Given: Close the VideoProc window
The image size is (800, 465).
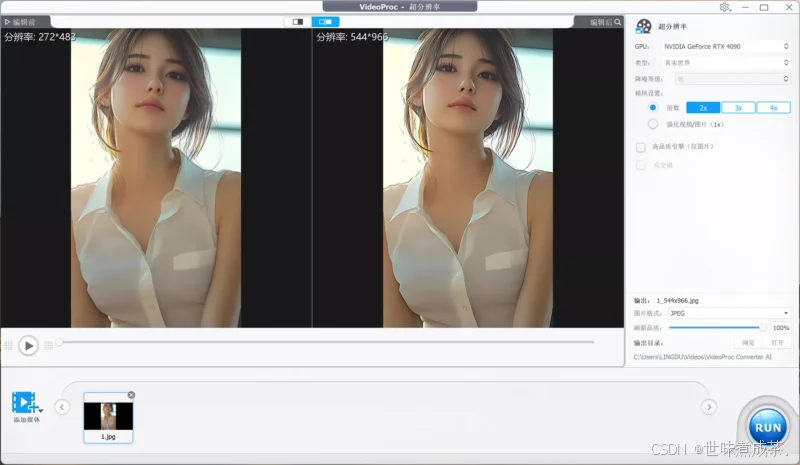Looking at the screenshot, I should coord(789,7).
